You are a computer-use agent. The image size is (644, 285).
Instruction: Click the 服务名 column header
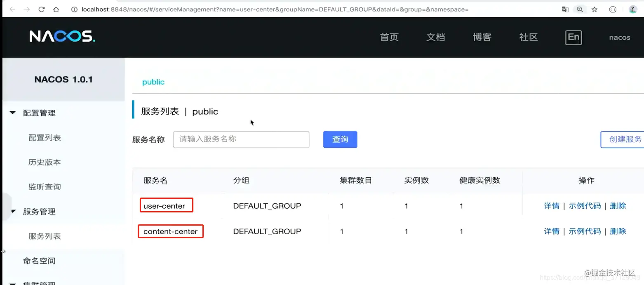tap(155, 180)
